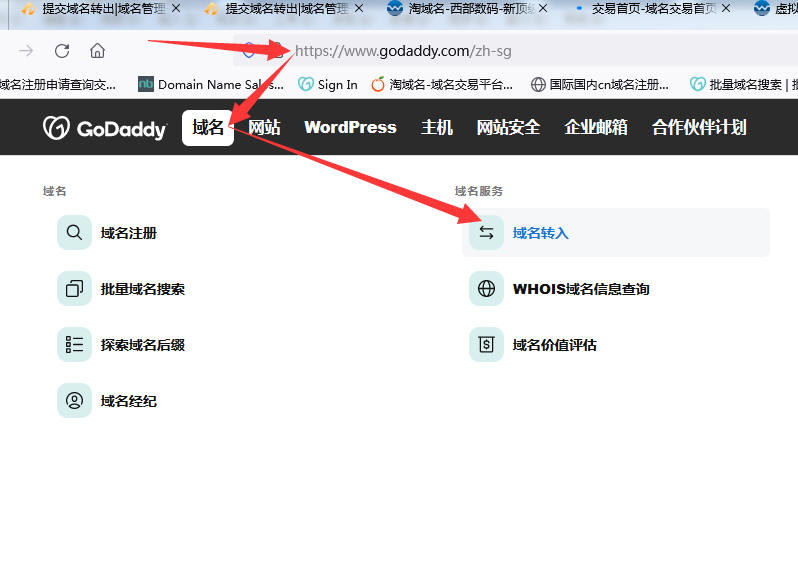Open the Sign In bookmark
Image resolution: width=798 pixels, height=573 pixels.
[x=328, y=84]
